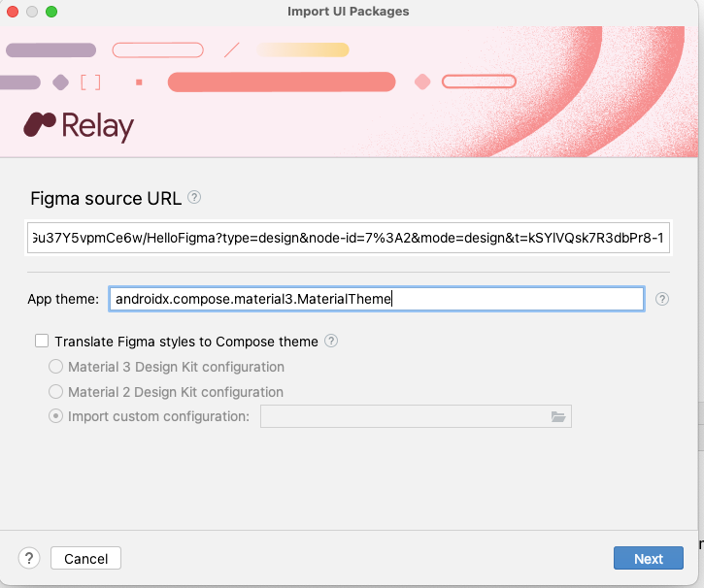Open help icon beside App theme field
This screenshot has width=704, height=588.
point(662,299)
